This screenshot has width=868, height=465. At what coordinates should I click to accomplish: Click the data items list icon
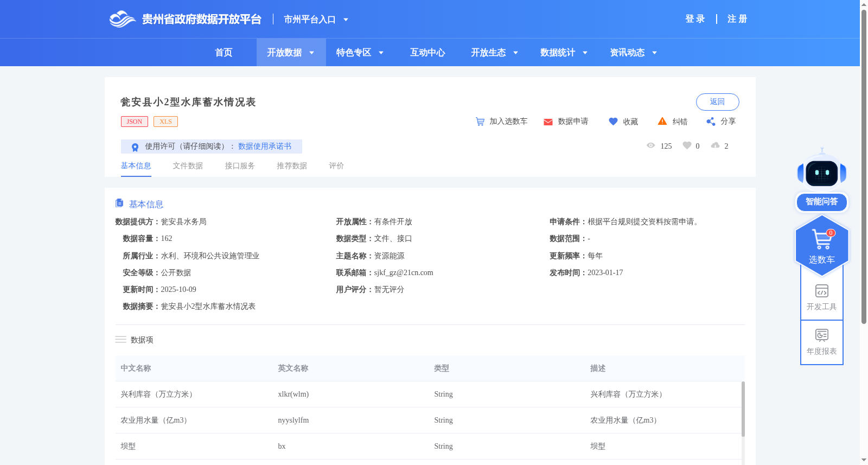pyautogui.click(x=120, y=340)
